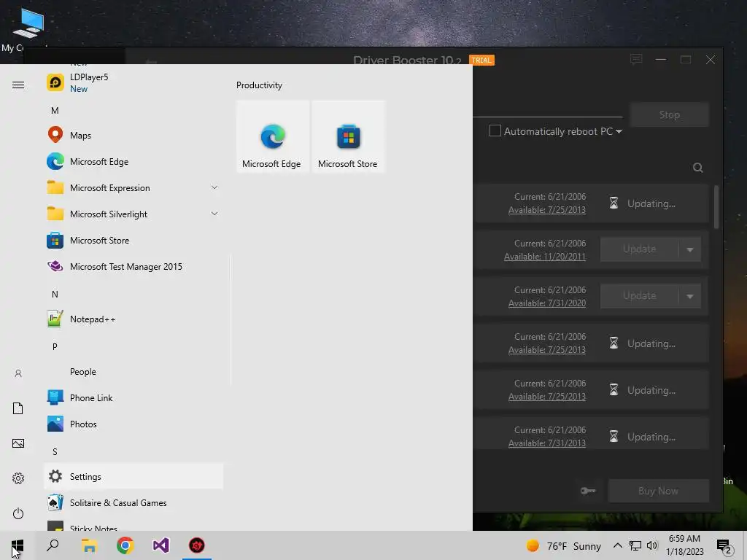Click Update for the 11/20/2011 driver
747x560 pixels.
tap(639, 249)
